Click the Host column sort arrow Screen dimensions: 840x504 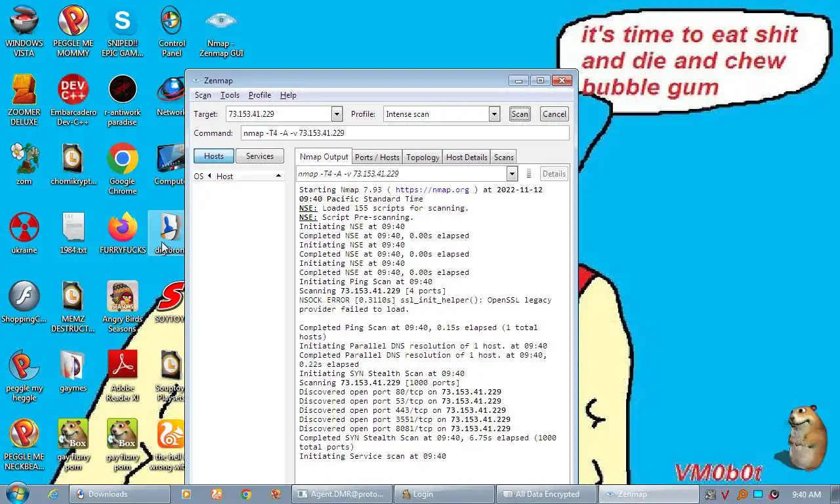pos(278,176)
